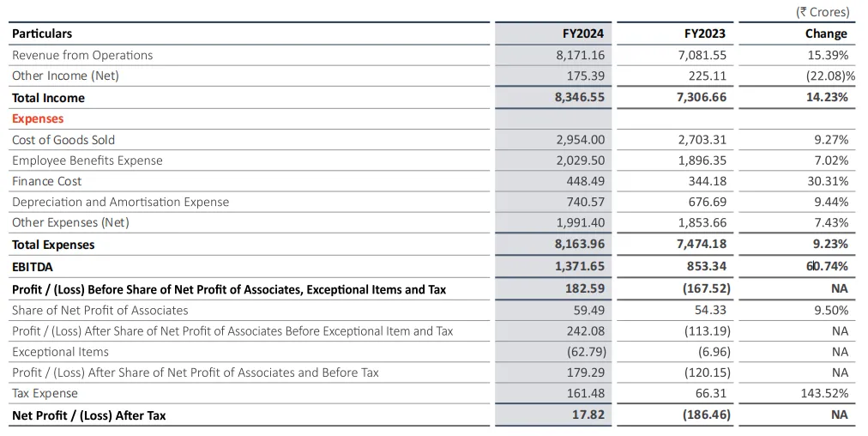Select FY2023 Total Expenses value 7,474.18
Image resolution: width=868 pixels, height=436 pixels.
coord(702,245)
